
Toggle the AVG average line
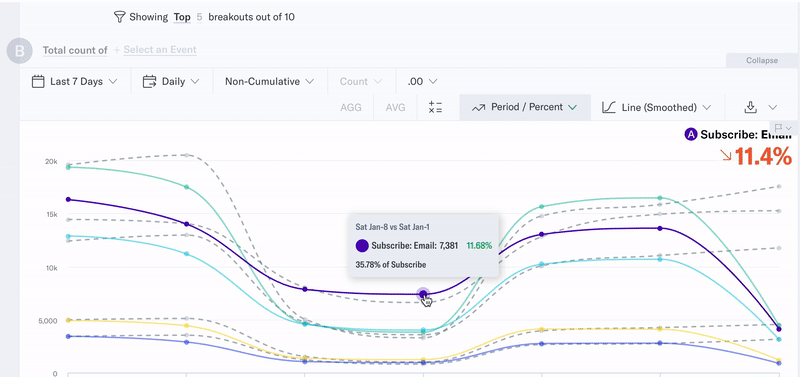coord(395,108)
